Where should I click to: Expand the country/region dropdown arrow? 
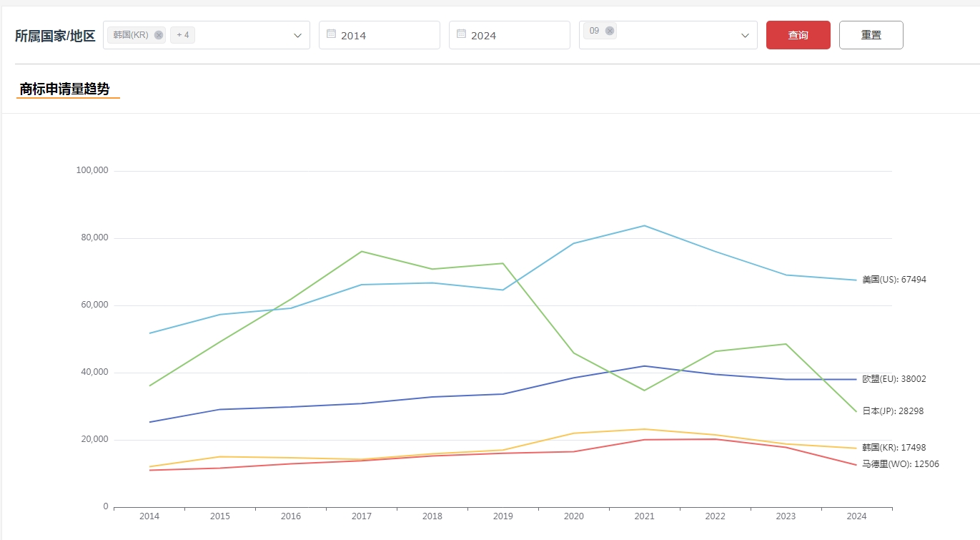tap(297, 36)
